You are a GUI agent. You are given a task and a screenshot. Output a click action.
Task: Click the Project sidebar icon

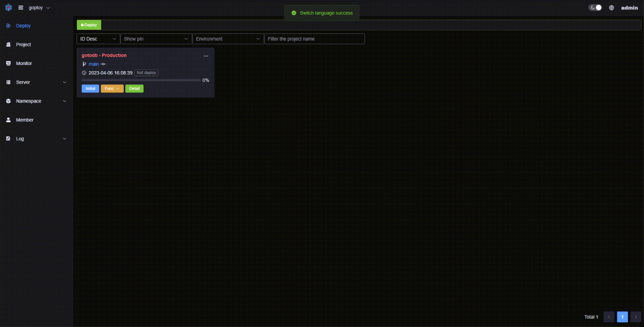click(8, 44)
